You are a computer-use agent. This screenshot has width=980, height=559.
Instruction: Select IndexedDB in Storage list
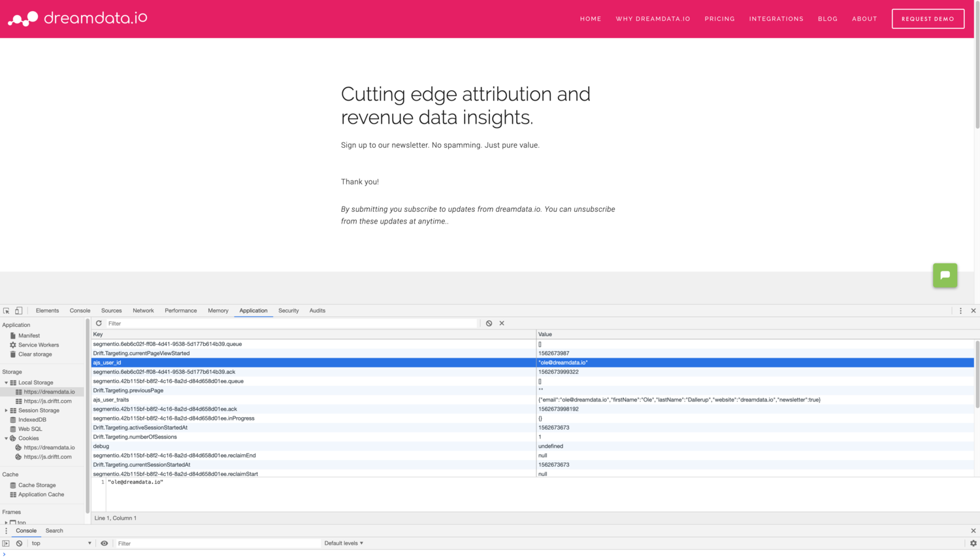tap(32, 420)
